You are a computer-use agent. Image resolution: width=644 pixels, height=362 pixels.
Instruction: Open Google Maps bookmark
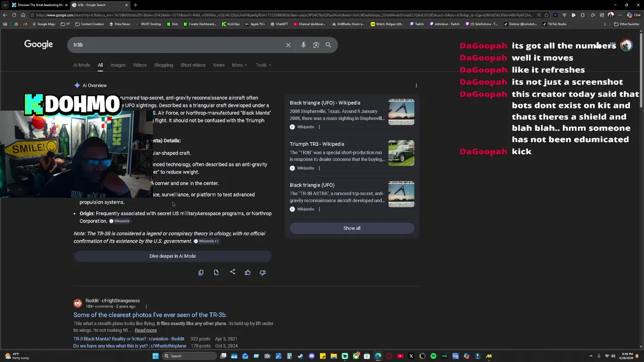pyautogui.click(x=44, y=24)
